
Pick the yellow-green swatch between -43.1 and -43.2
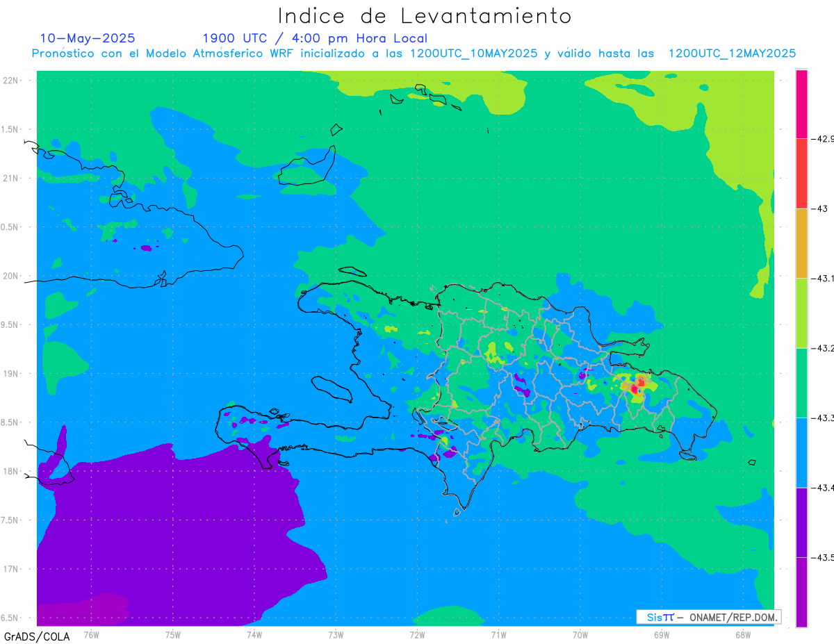tap(801, 313)
